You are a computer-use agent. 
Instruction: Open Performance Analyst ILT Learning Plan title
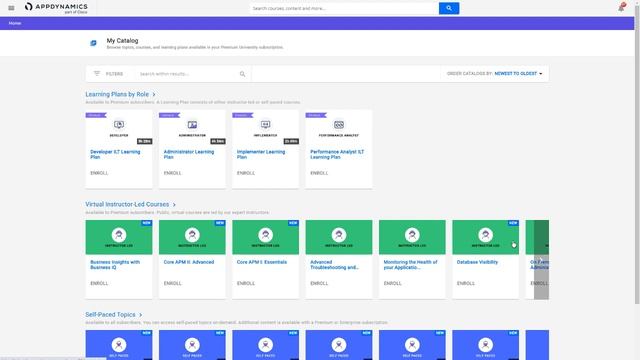coord(337,154)
